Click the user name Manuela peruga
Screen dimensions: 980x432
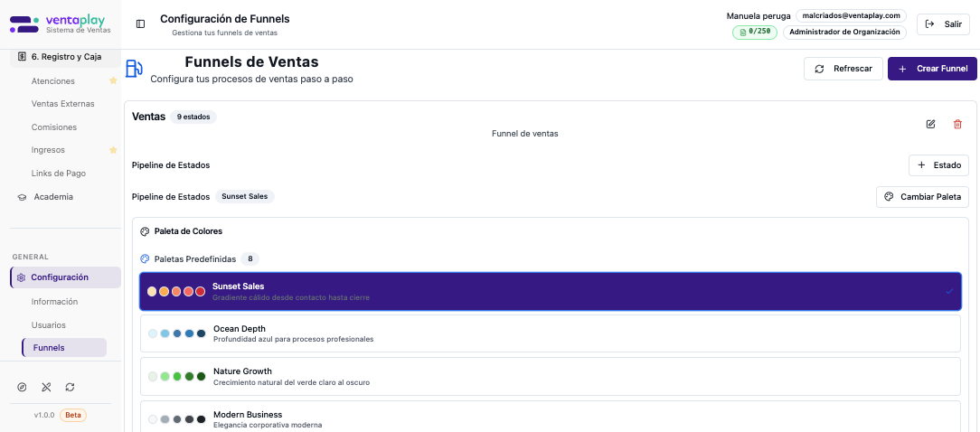tap(759, 15)
